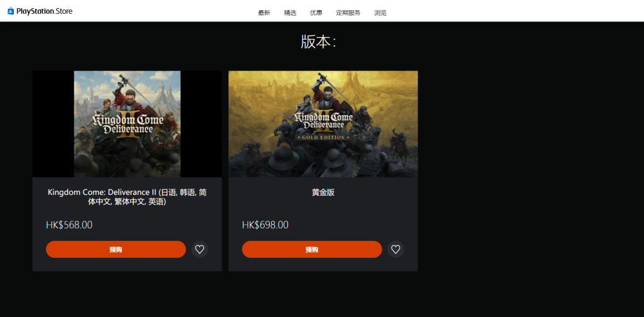Toggle wishlist heart for the 黄金版 edition
Viewport: 644px width, 317px height.
[x=396, y=249]
